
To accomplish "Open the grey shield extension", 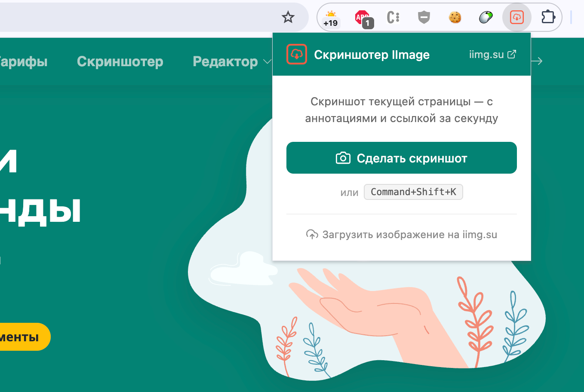I will pyautogui.click(x=424, y=17).
